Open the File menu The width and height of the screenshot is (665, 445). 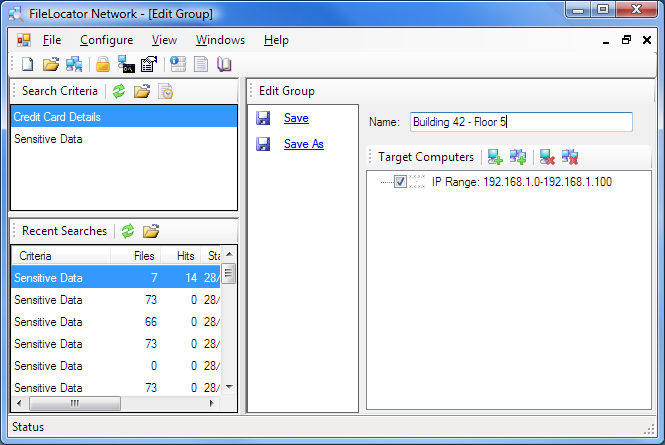point(52,40)
